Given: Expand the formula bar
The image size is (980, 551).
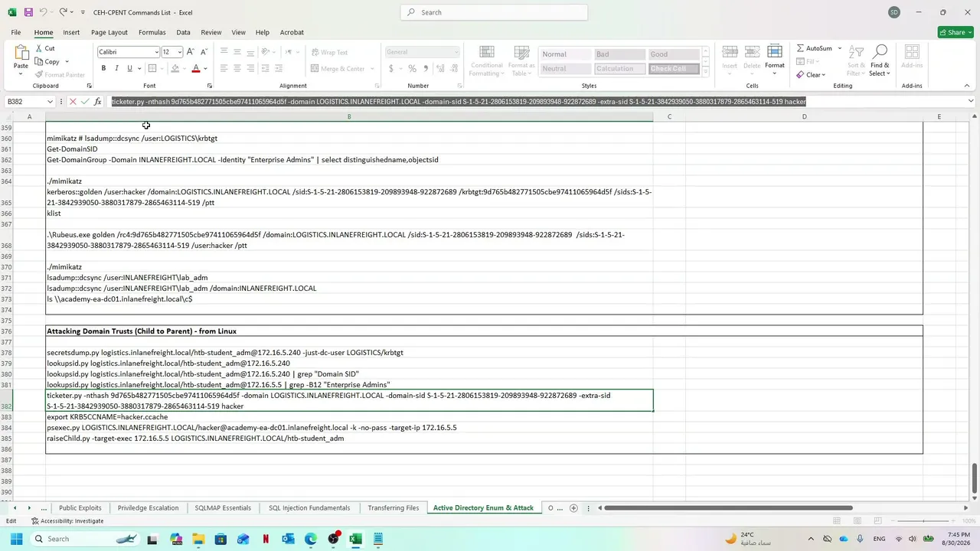Looking at the screenshot, I should click(x=971, y=101).
